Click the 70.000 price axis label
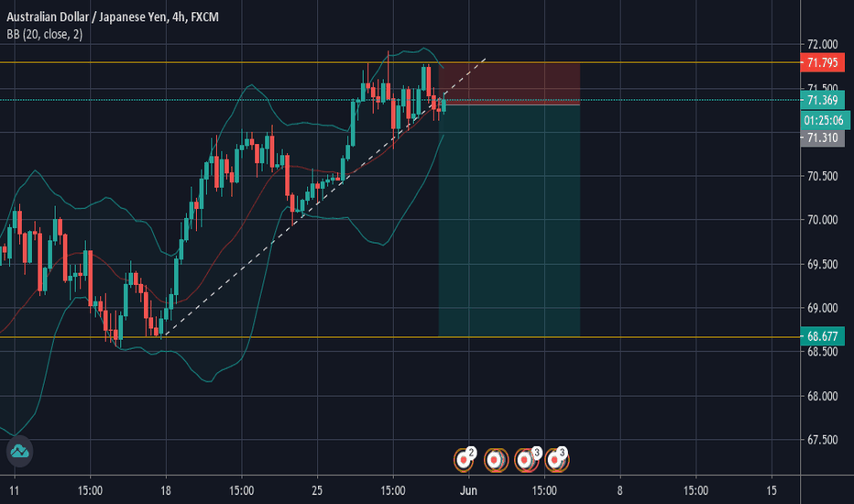The width and height of the screenshot is (854, 504). click(x=823, y=220)
